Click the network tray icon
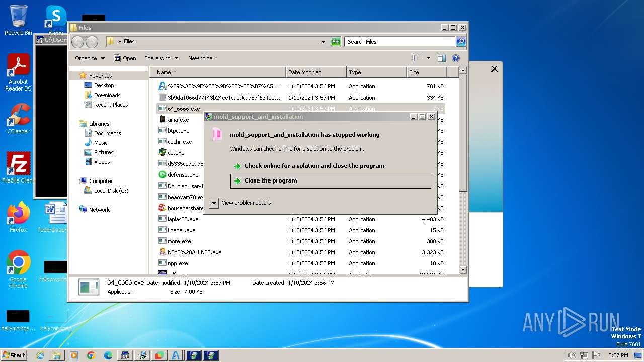Image resolution: width=644 pixels, height=362 pixels. tap(585, 355)
